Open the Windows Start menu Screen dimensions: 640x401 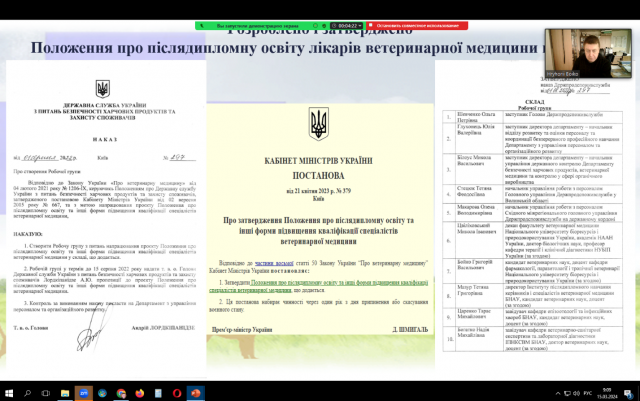(9, 393)
